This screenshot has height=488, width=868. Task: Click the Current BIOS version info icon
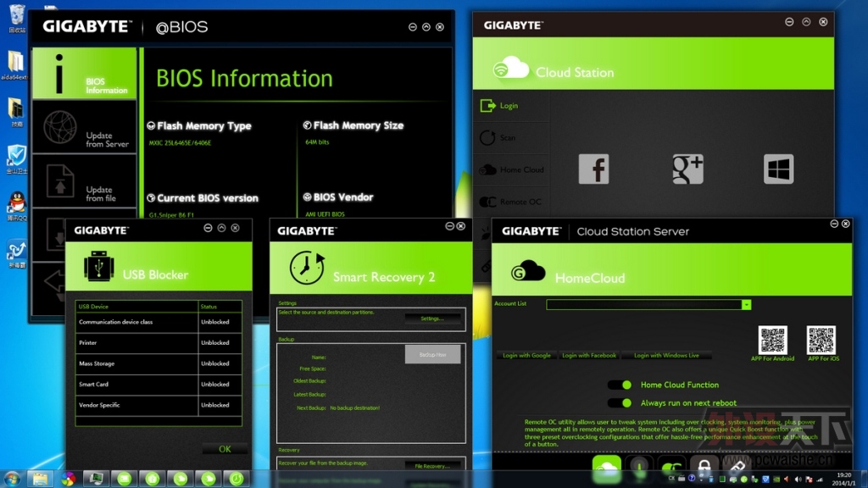151,198
